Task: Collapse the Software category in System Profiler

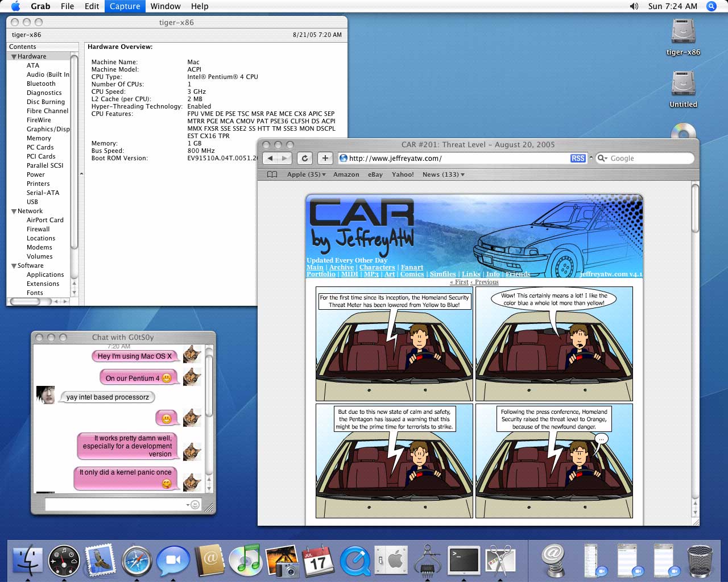Action: [14, 266]
